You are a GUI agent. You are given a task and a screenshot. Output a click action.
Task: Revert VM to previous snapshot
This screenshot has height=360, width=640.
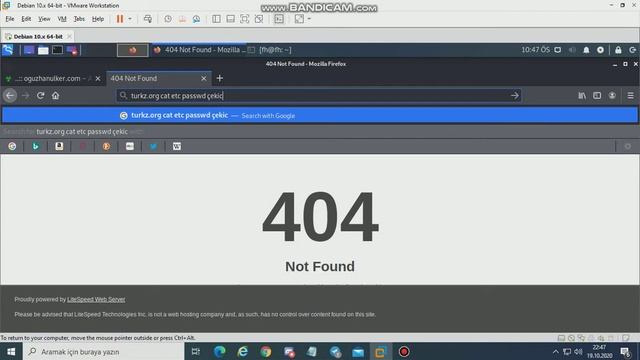click(182, 19)
